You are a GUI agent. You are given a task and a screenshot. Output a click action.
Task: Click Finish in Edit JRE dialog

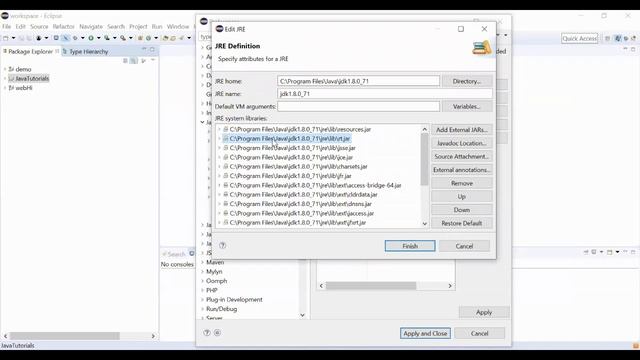click(x=410, y=246)
